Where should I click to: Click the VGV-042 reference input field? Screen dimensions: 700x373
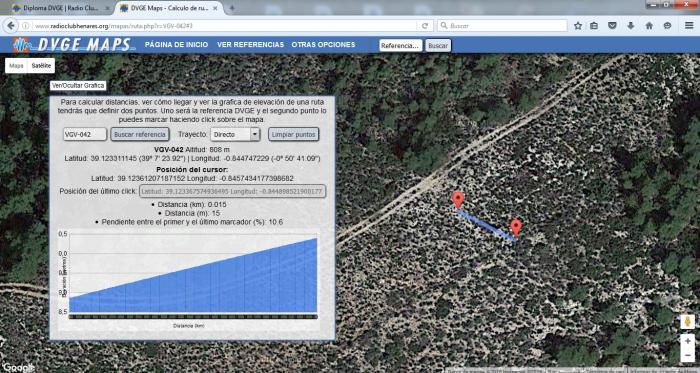(x=85, y=134)
